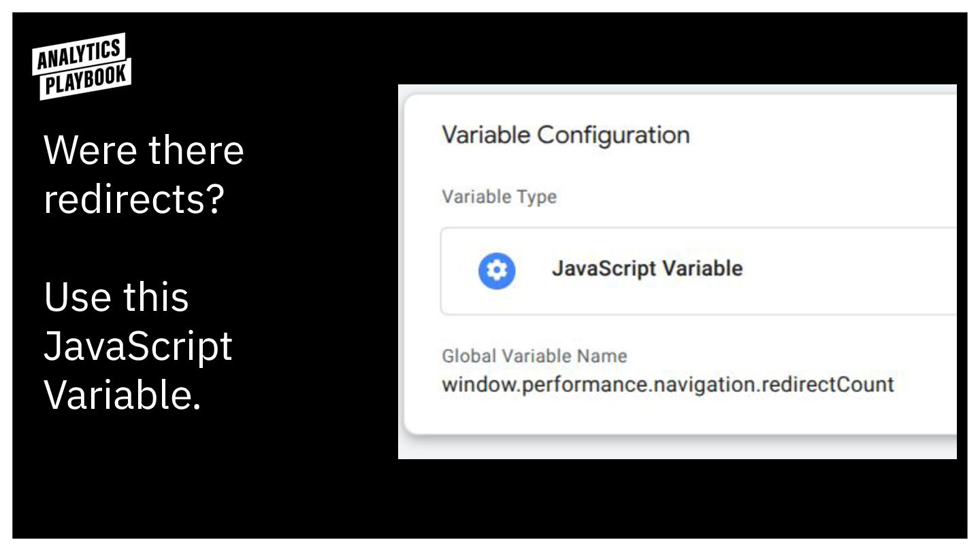Click the ANALYTICS banner of the logo
The image size is (980, 551).
(x=78, y=54)
